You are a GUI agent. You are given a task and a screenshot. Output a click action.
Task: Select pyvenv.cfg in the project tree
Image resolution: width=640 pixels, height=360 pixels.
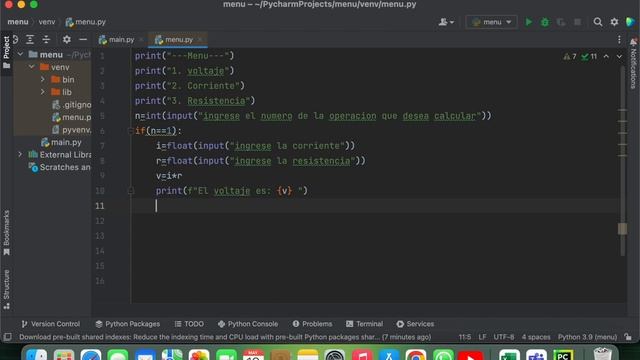71,130
